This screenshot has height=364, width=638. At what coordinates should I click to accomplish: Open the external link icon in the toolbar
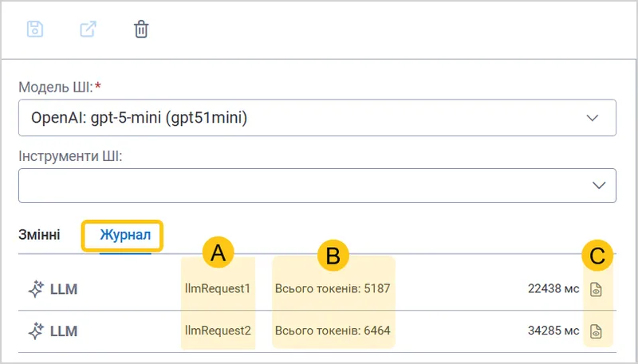coord(88,29)
